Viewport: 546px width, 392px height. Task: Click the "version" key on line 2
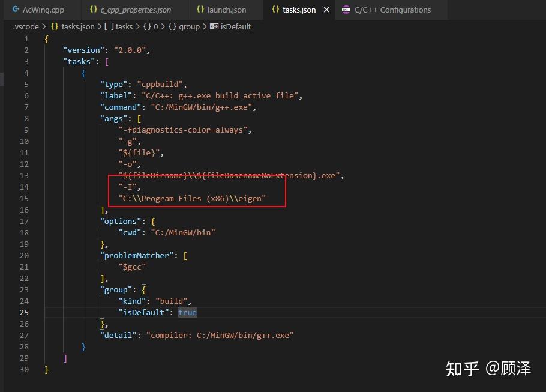[x=83, y=50]
